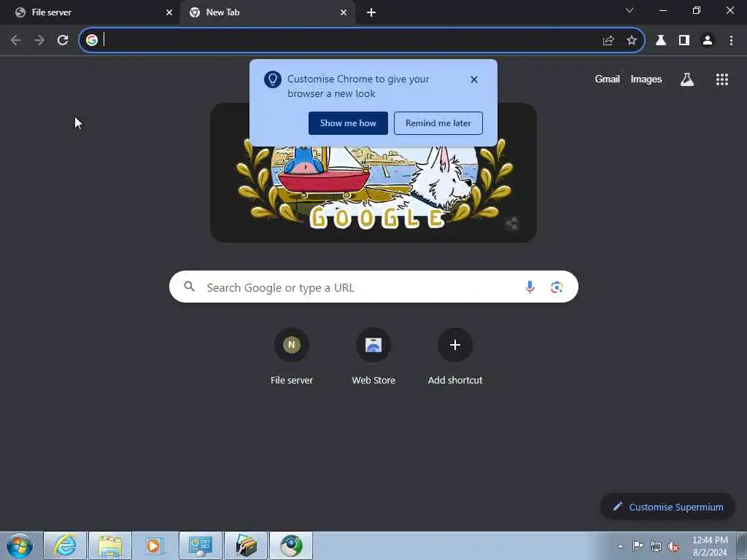747x560 pixels.
Task: Open the Control Panel taskbar icon
Action: (x=201, y=545)
